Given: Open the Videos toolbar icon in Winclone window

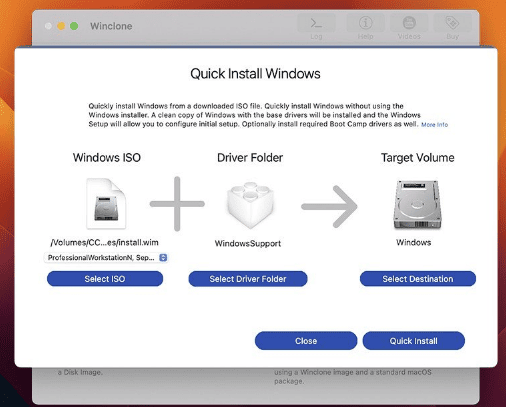Looking at the screenshot, I should [409, 23].
